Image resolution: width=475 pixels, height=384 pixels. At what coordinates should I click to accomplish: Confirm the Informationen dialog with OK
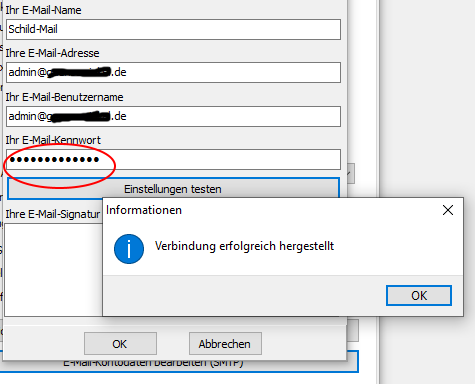(419, 295)
